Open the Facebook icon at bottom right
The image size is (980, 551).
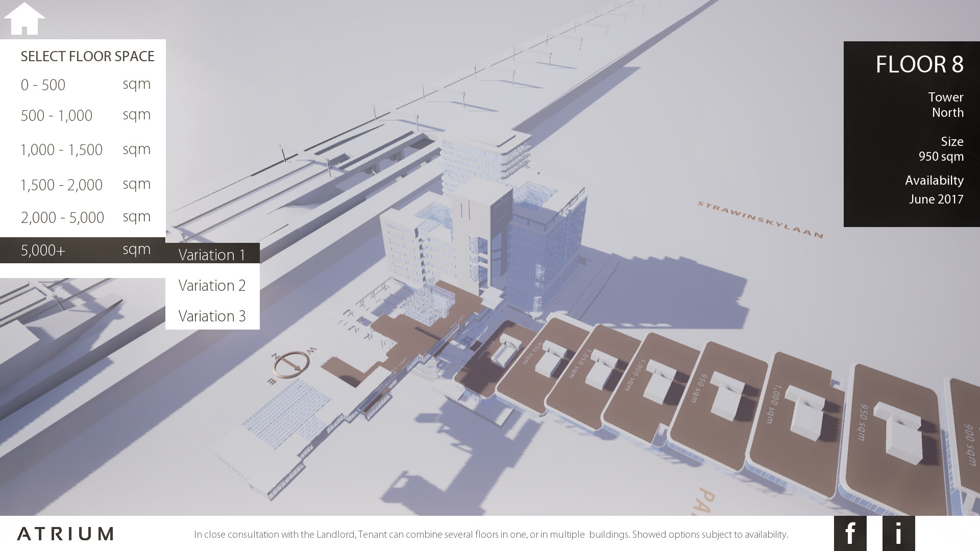pos(849,534)
